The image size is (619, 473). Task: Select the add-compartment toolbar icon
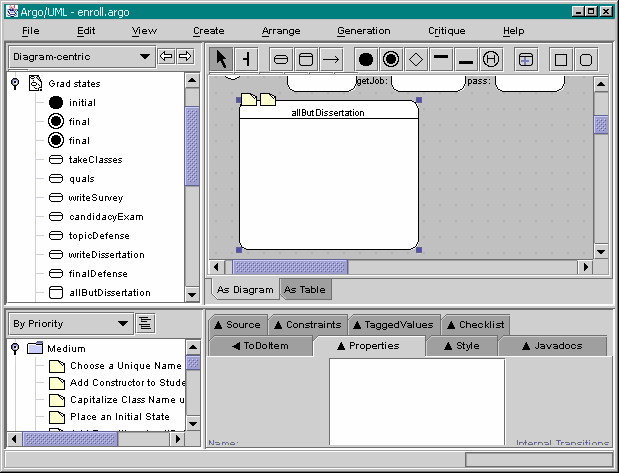[x=526, y=60]
